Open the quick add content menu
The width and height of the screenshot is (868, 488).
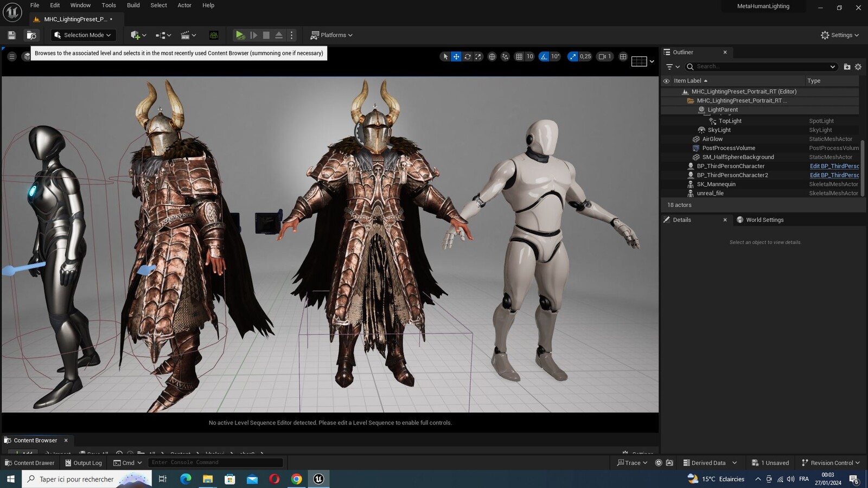tap(138, 35)
